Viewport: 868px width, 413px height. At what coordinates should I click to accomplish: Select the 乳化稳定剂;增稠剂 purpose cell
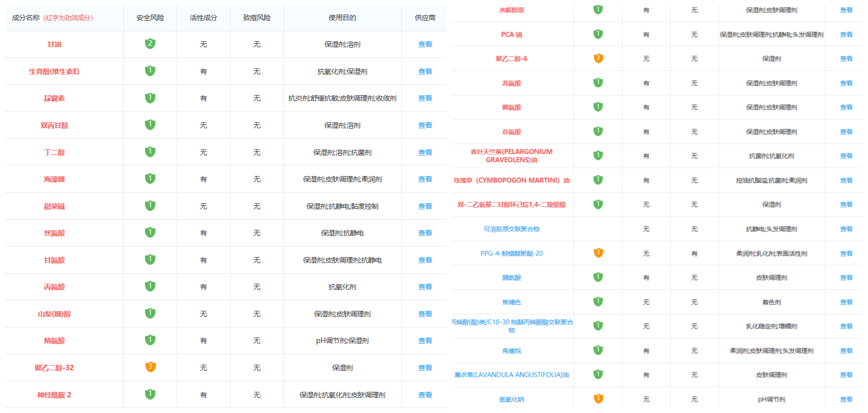pos(771,326)
